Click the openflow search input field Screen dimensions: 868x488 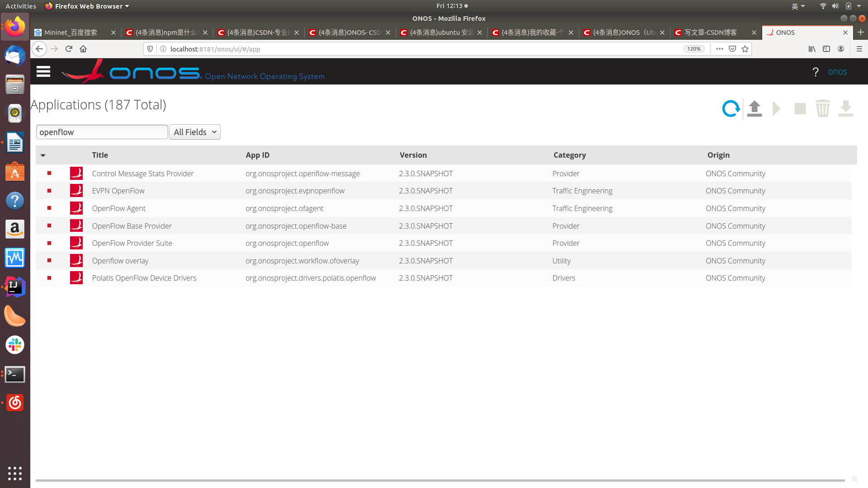(x=102, y=132)
